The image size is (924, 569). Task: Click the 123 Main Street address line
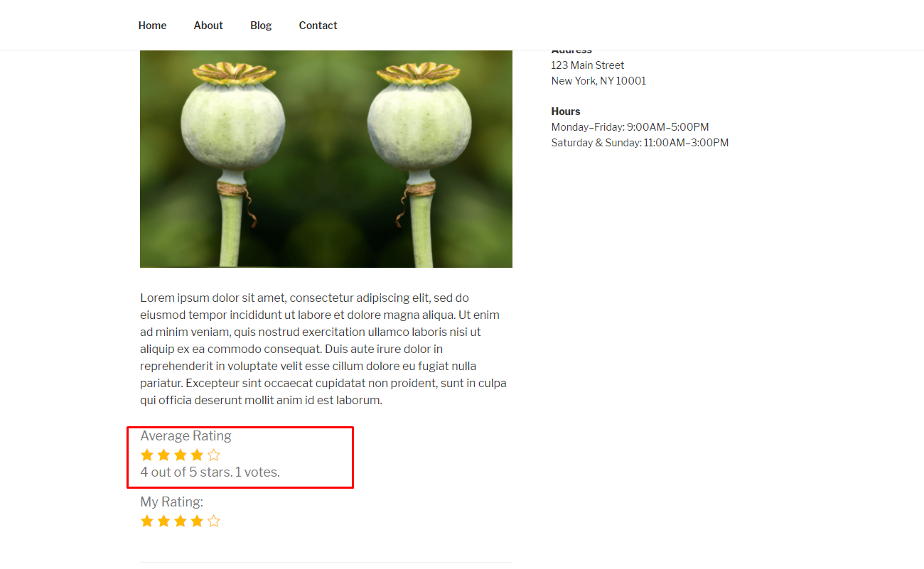pyautogui.click(x=588, y=65)
